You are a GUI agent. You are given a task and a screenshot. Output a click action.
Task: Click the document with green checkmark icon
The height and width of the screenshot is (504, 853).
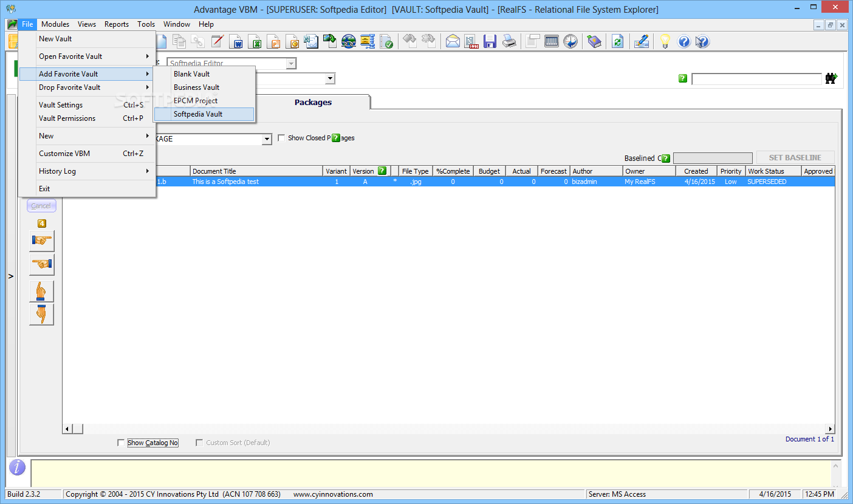click(386, 42)
